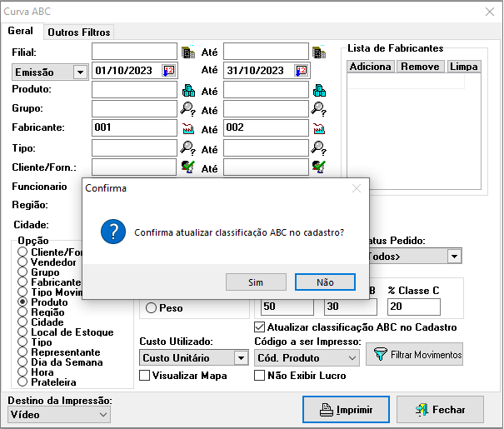The image size is (504, 429).
Task: Click the starting Produto search boxes icon
Action: point(188,90)
